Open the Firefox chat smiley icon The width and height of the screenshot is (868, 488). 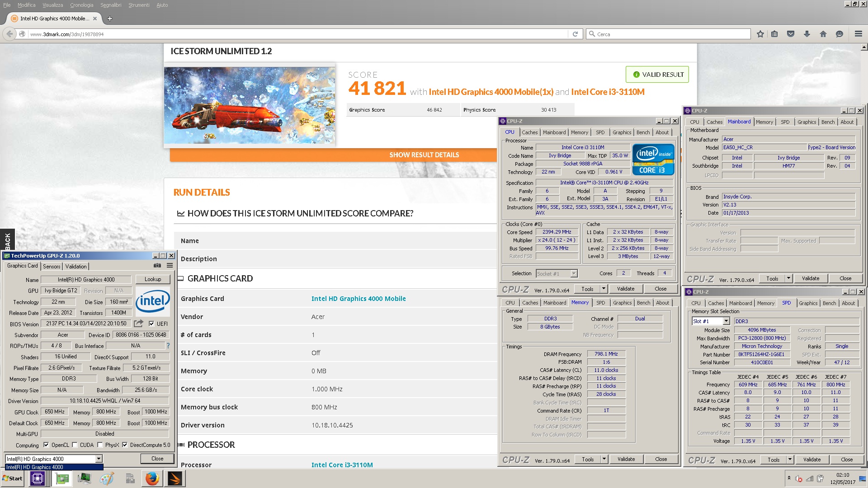(x=840, y=34)
